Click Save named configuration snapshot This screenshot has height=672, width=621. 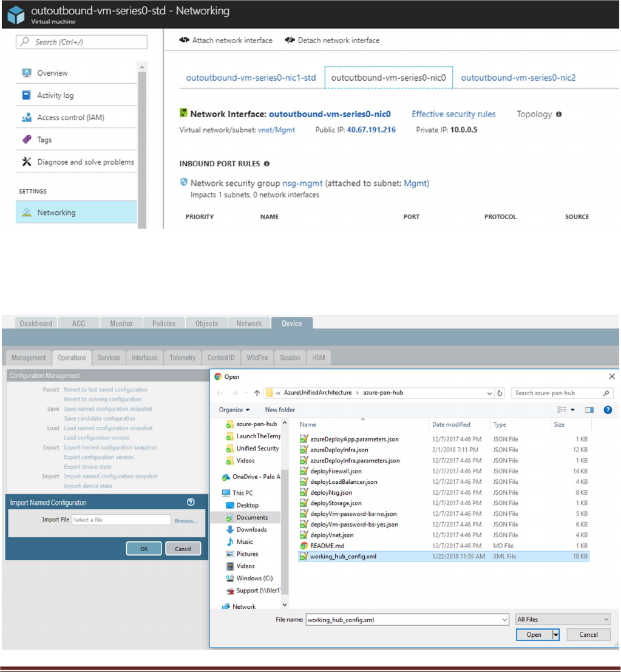click(108, 409)
